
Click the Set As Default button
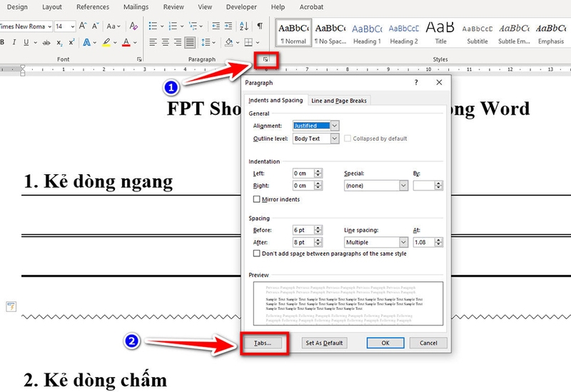coord(324,343)
